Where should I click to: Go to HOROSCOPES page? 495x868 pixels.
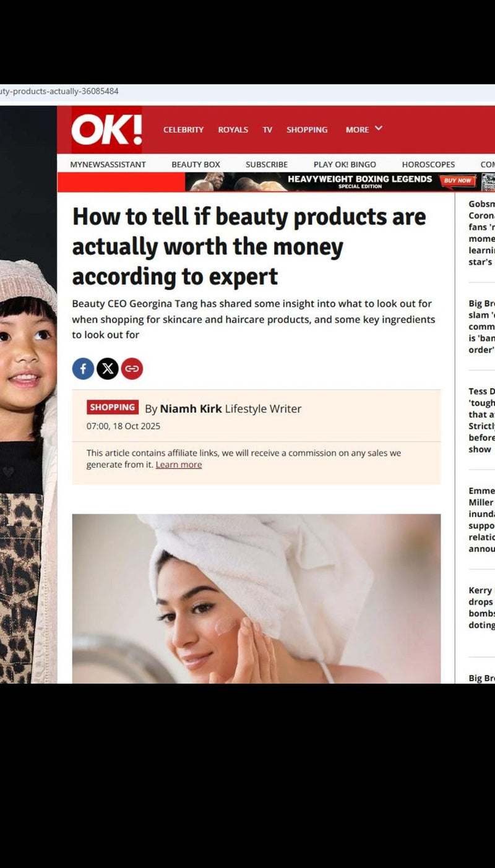pos(428,165)
